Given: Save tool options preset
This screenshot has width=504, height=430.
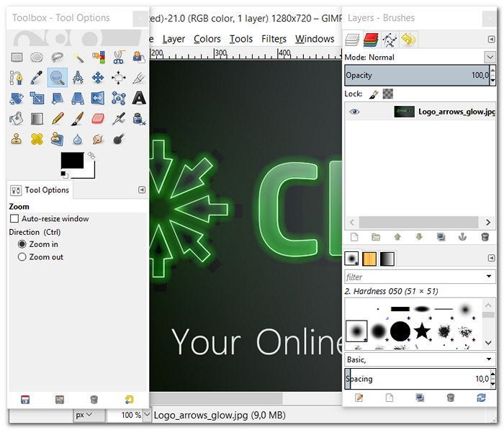Looking at the screenshot, I should point(25,400).
